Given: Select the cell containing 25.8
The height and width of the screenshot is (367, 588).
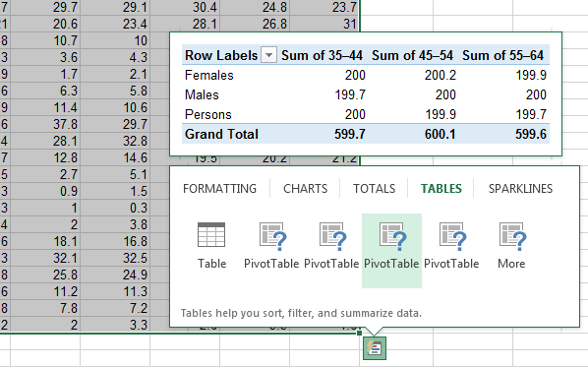Looking at the screenshot, I should pyautogui.click(x=45, y=275).
